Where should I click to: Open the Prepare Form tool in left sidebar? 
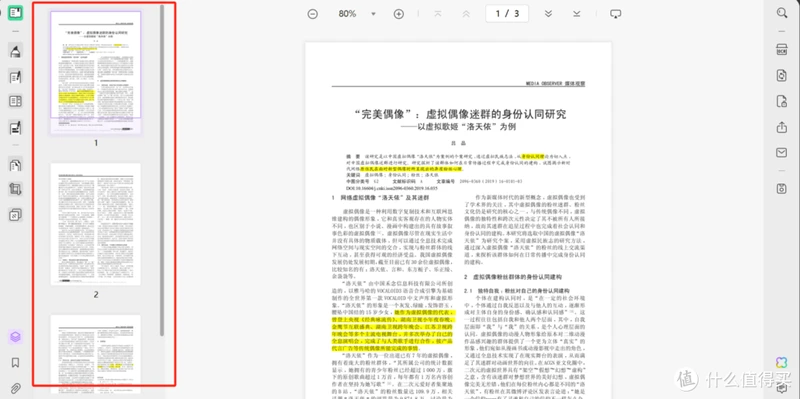(x=15, y=101)
